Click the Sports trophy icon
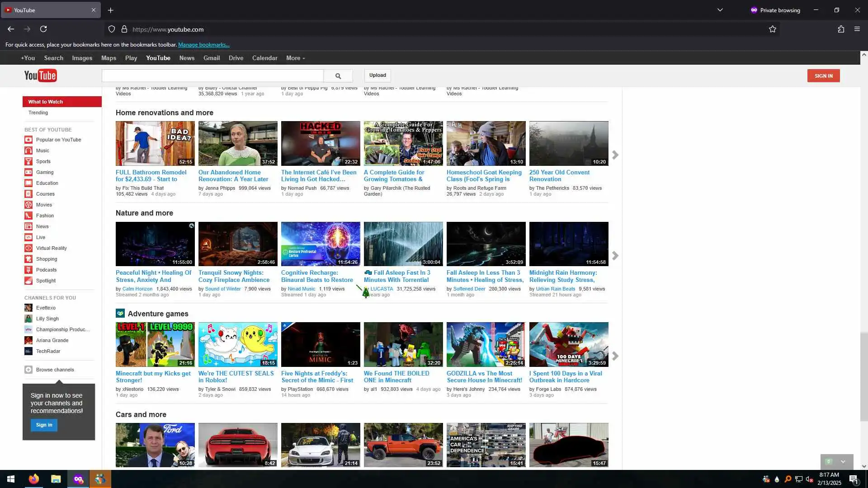This screenshot has height=488, width=868. click(x=28, y=161)
